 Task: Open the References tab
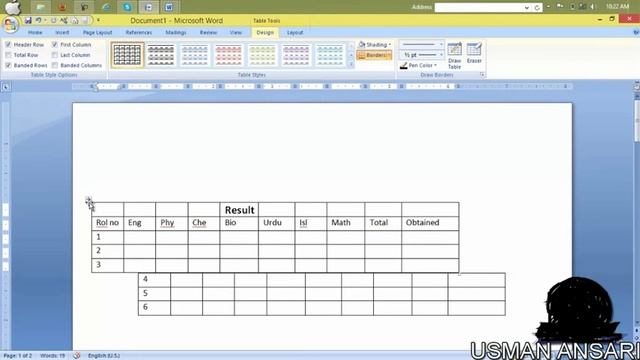click(x=138, y=32)
